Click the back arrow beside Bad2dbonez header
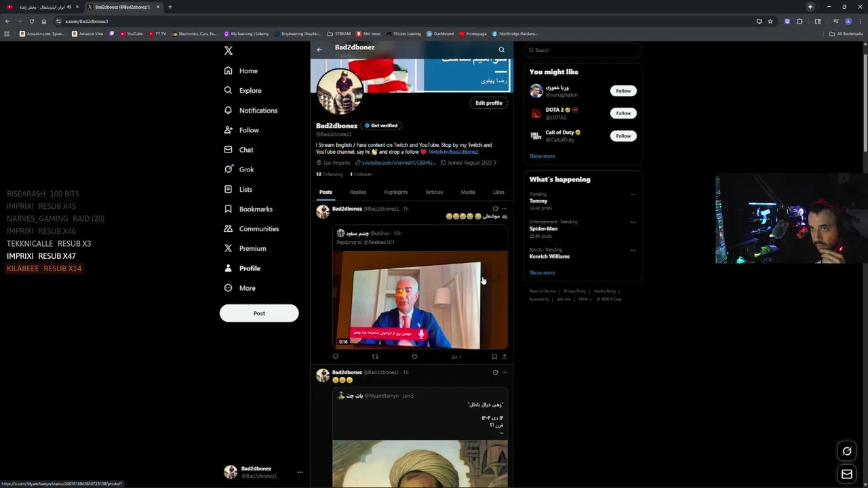The image size is (868, 488). [319, 49]
